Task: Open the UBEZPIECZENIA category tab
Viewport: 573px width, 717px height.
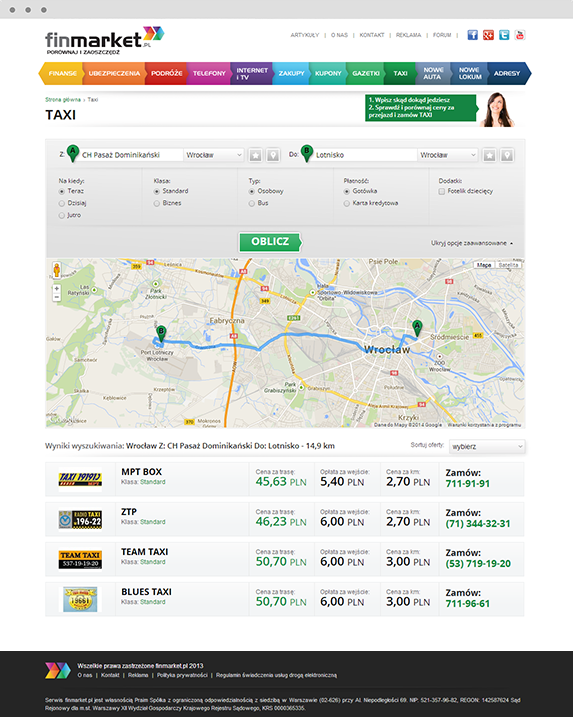Action: 114,73
